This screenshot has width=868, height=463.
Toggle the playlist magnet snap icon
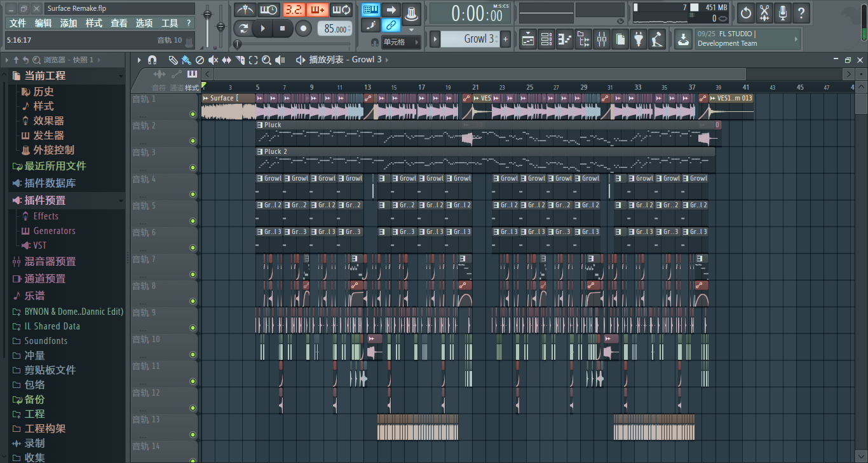tap(152, 60)
